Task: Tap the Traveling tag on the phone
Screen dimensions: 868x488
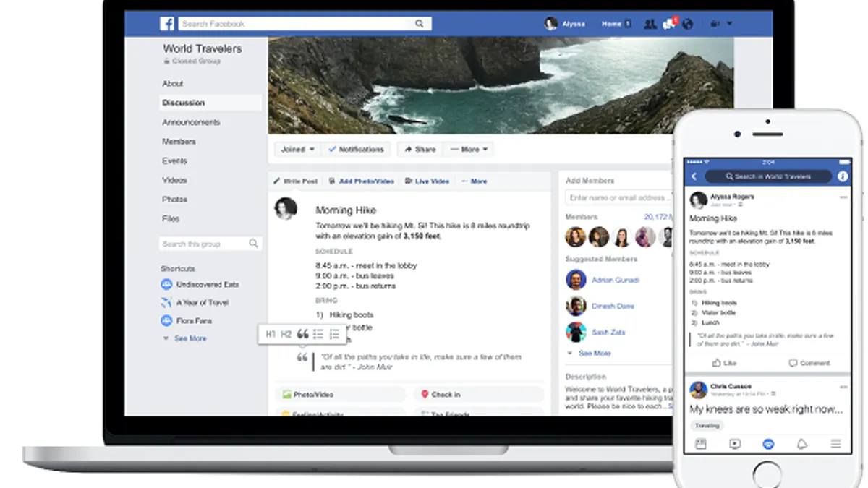Action: coord(707,426)
